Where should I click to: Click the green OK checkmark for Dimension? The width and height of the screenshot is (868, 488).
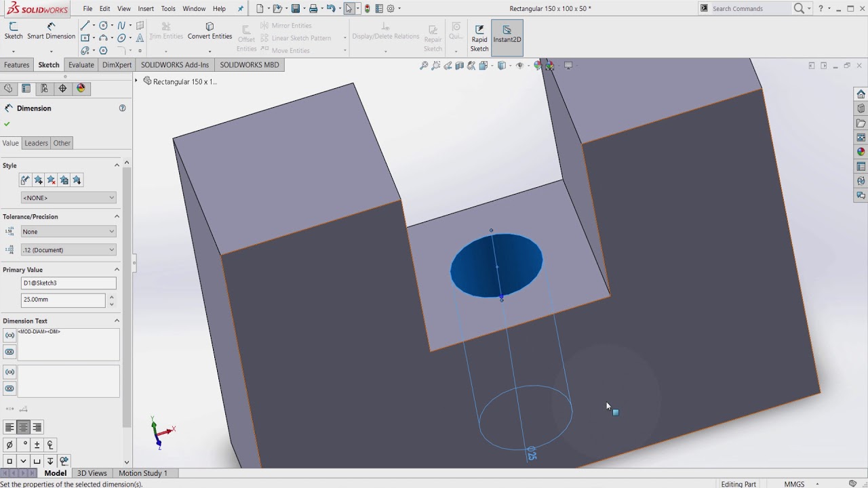(x=7, y=124)
